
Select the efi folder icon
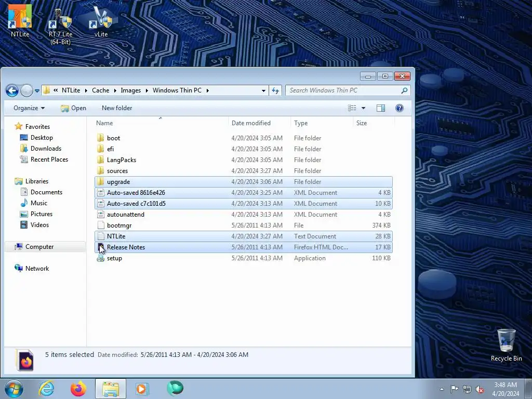click(100, 149)
